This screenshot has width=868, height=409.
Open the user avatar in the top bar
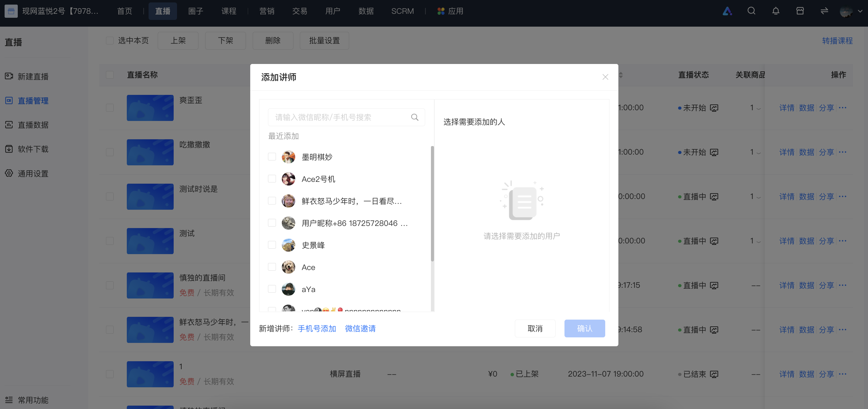(x=846, y=11)
